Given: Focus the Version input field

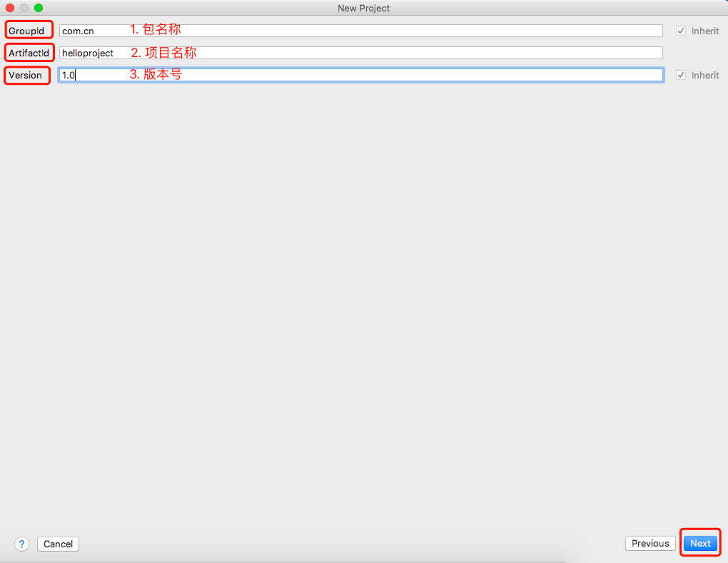Looking at the screenshot, I should (360, 75).
